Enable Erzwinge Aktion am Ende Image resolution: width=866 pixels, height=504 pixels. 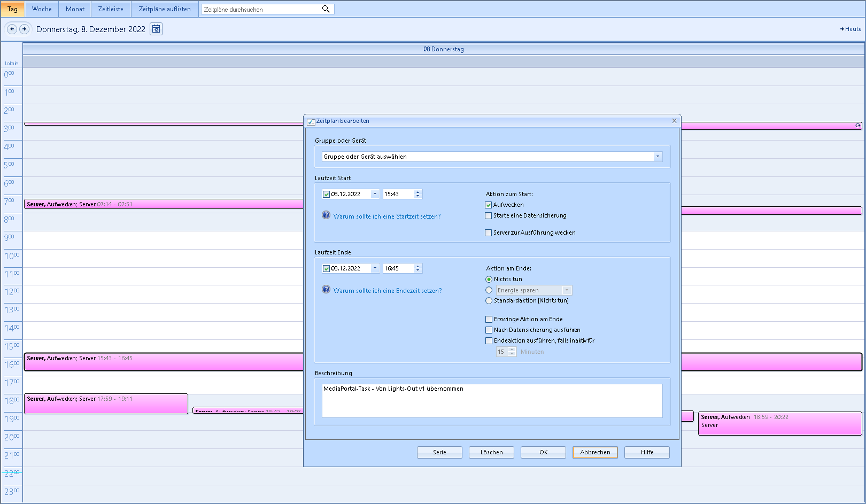[489, 319]
